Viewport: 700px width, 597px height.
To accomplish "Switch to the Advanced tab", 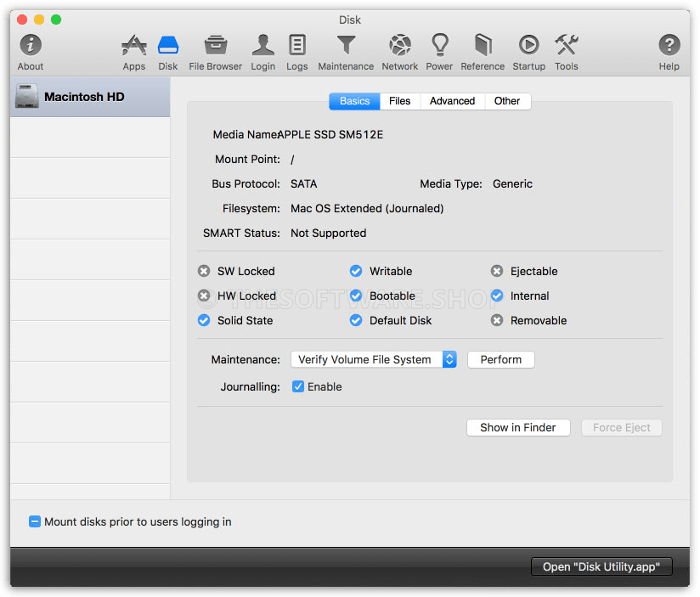I will (x=452, y=100).
